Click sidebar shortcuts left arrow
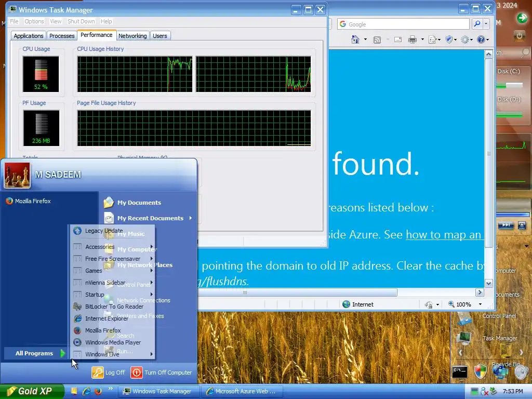 [x=460, y=353]
